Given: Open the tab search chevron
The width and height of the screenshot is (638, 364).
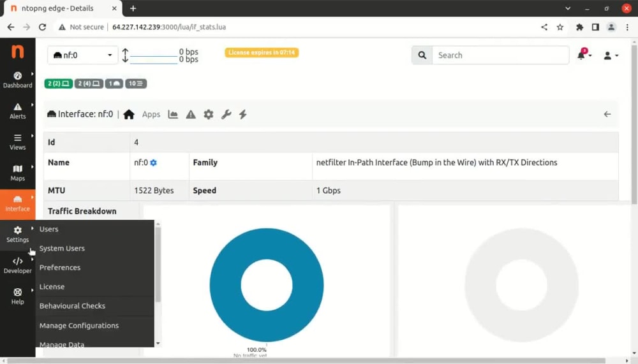Looking at the screenshot, I should [568, 8].
